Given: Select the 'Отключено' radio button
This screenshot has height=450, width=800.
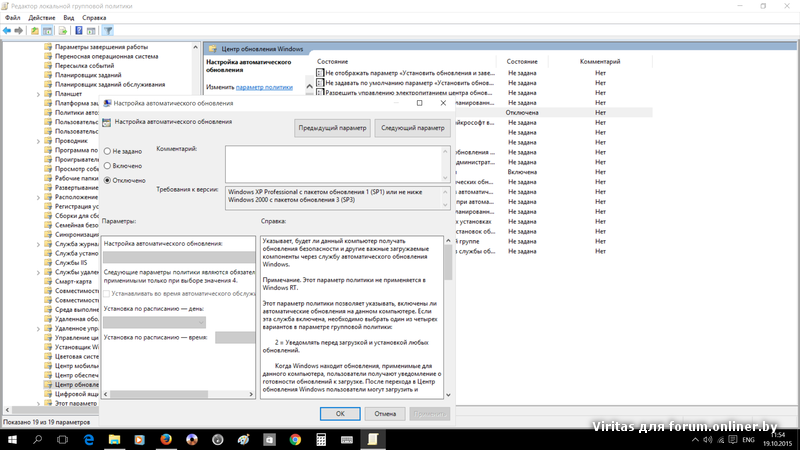Looking at the screenshot, I should pos(108,181).
